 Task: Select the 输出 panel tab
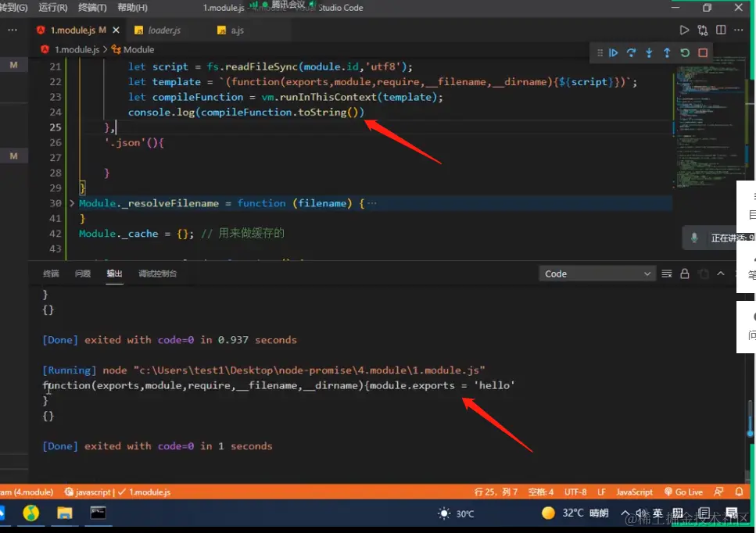pos(114,274)
